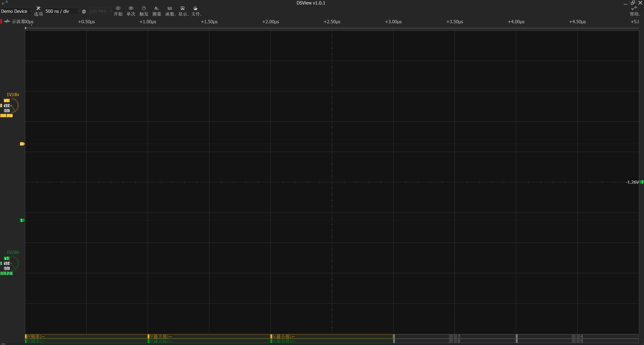Set yellow channel probe to x10
The height and width of the screenshot is (345, 644).
click(7, 106)
